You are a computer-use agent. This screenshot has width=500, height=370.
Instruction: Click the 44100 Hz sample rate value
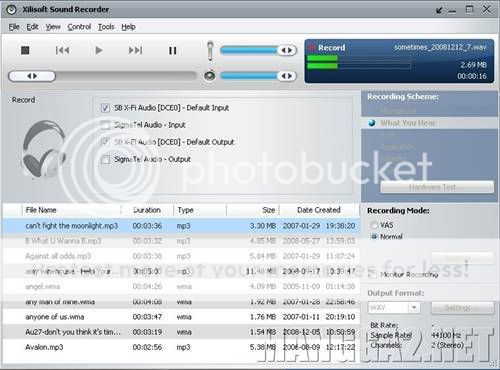click(x=446, y=335)
